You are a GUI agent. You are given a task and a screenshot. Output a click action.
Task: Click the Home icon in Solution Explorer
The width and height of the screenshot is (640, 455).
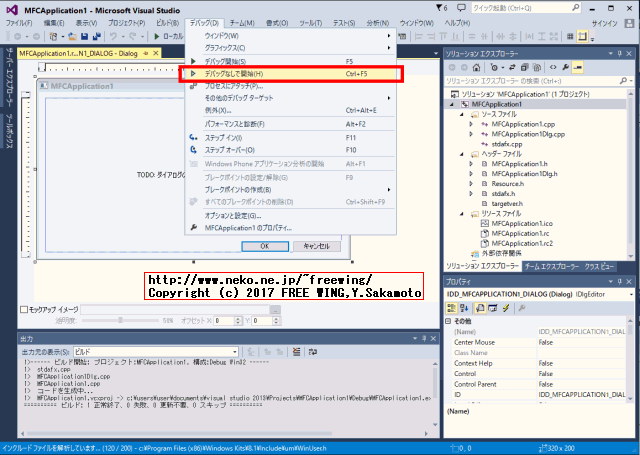476,67
